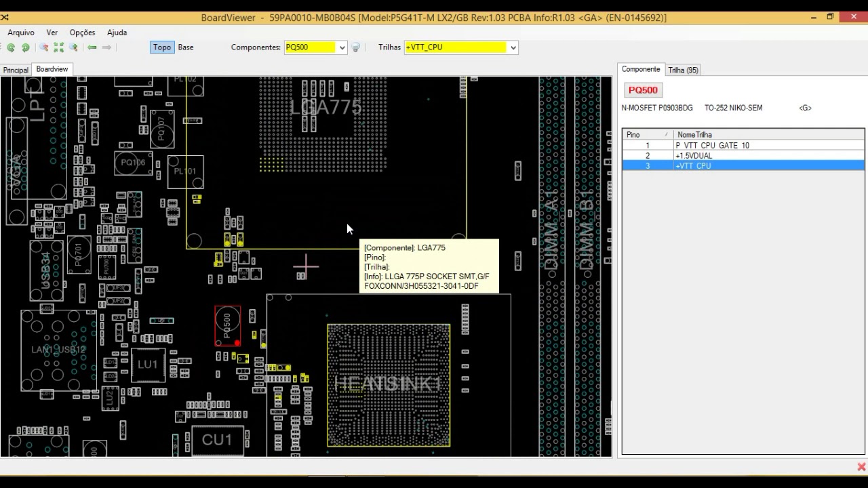The width and height of the screenshot is (868, 488).
Task: Sort by the NomeTrilha column header
Action: pyautogui.click(x=769, y=135)
